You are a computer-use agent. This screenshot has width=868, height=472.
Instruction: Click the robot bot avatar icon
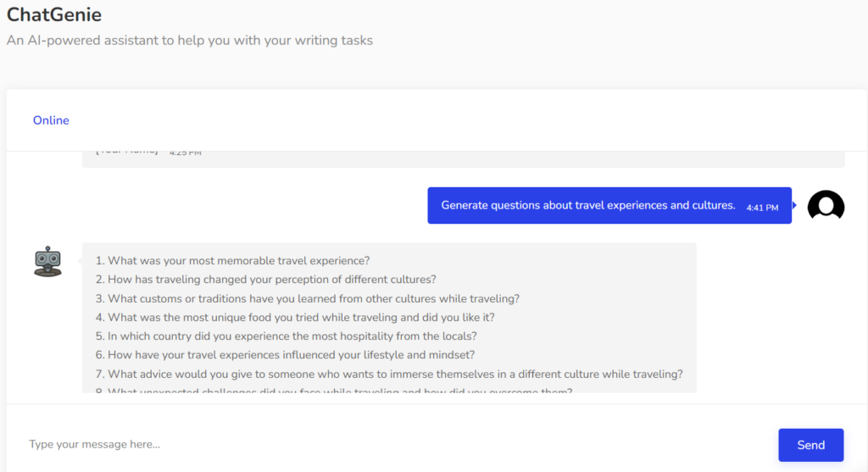pos(47,261)
